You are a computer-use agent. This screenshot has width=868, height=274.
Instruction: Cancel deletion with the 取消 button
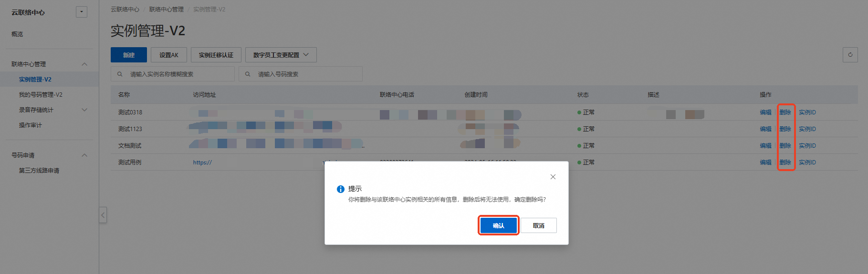coord(539,225)
